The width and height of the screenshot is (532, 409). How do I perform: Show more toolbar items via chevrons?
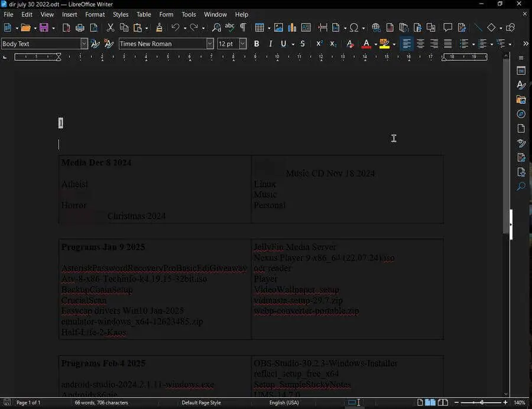coord(525,44)
